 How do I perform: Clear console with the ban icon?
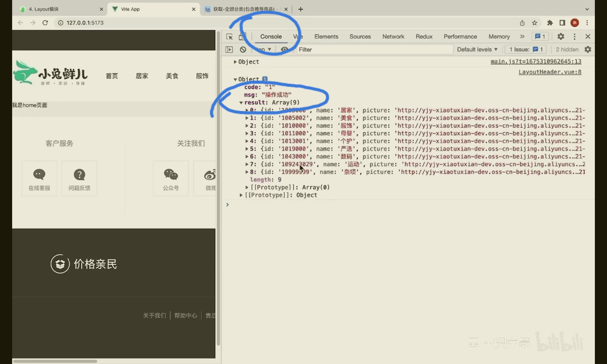click(243, 49)
